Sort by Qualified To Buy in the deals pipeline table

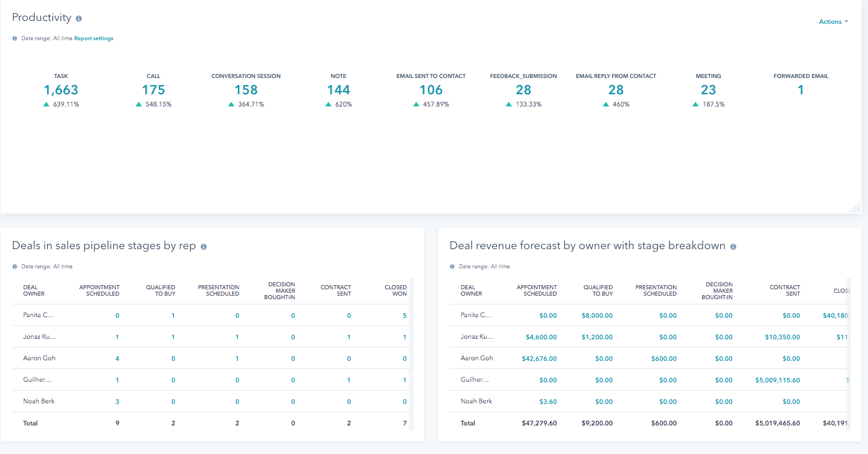[161, 290]
